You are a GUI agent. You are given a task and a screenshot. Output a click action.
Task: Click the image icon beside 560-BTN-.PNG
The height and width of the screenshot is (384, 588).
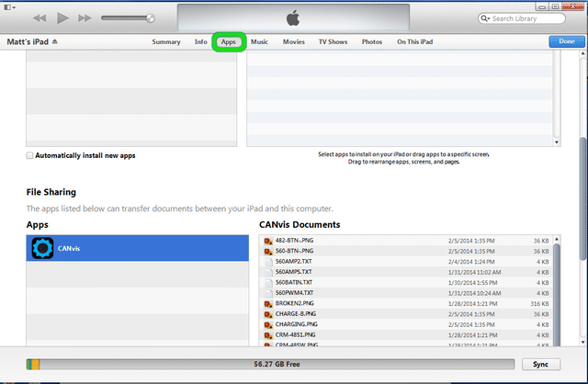268,251
